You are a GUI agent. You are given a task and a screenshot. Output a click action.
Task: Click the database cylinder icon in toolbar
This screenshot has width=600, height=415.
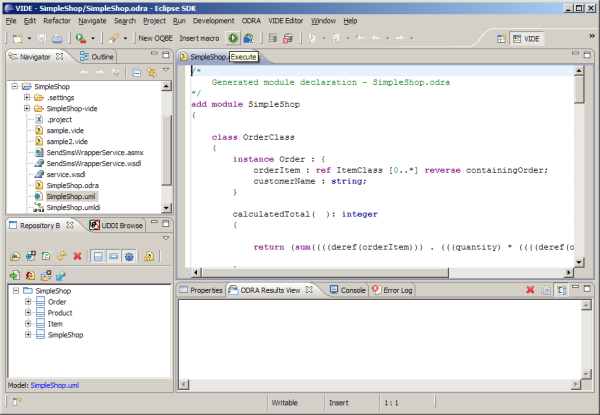pos(272,38)
